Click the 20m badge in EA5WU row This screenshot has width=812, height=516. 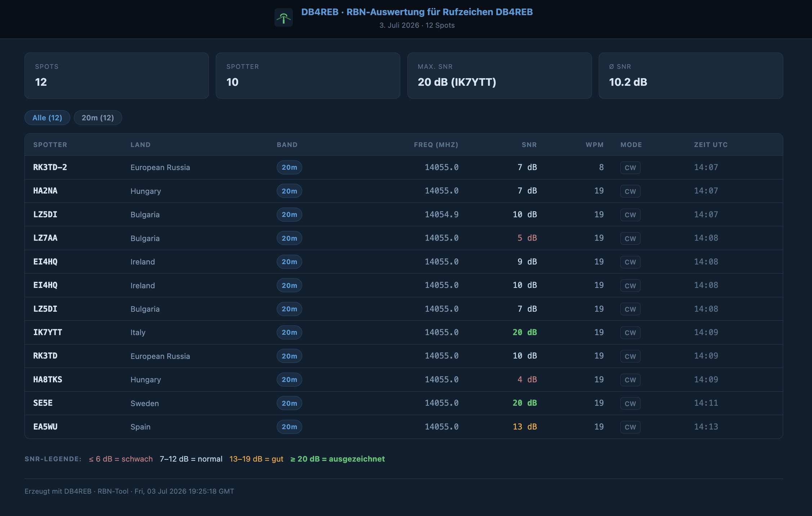coord(289,427)
